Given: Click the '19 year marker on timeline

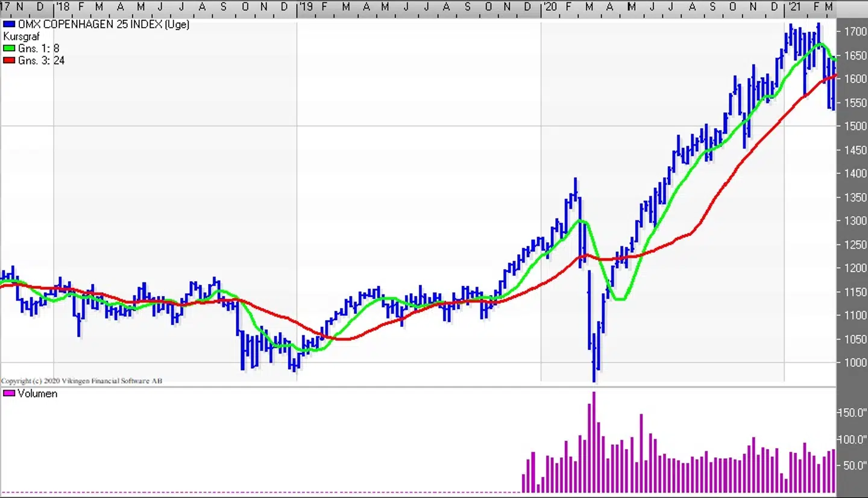Looking at the screenshot, I should pyautogui.click(x=306, y=7).
